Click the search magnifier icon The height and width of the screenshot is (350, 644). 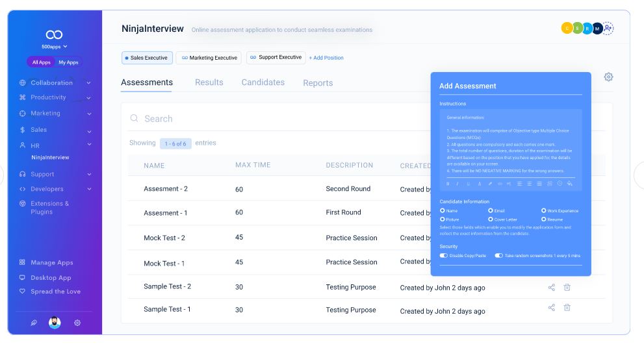(135, 118)
